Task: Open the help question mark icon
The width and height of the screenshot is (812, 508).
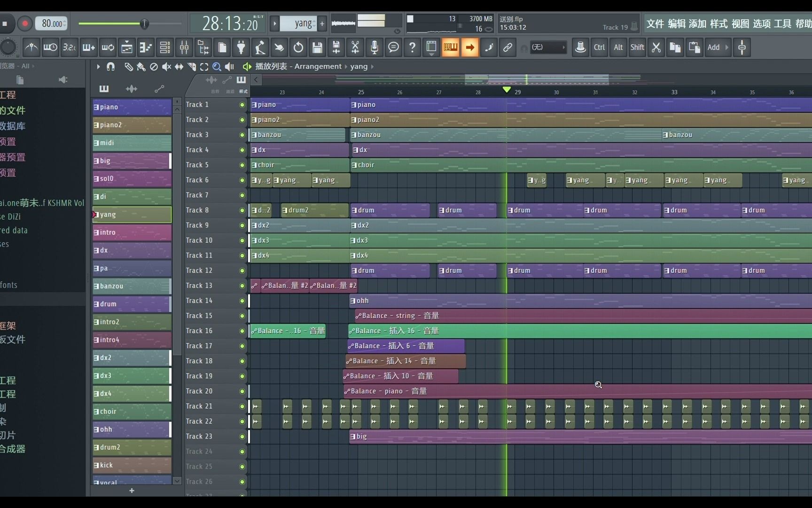Action: tap(412, 48)
